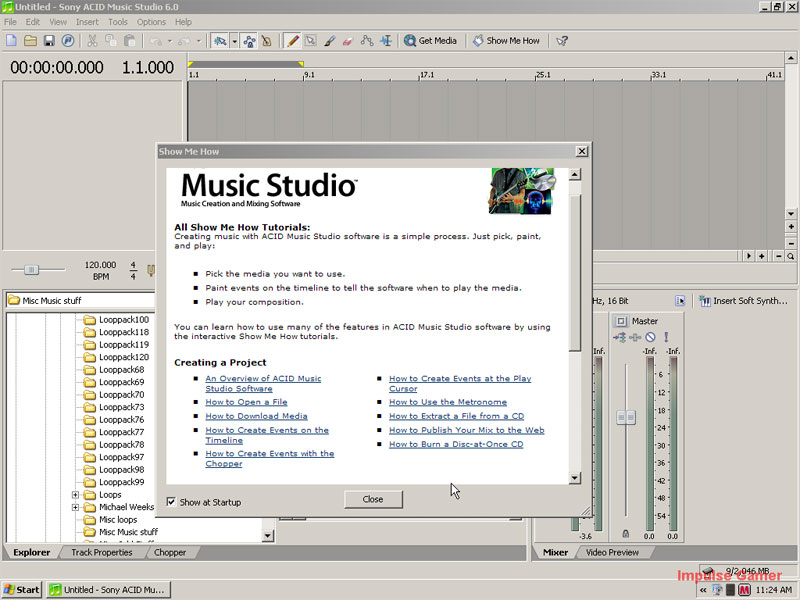Click the Open folder toolbar icon
This screenshot has height=600, width=800.
point(30,41)
